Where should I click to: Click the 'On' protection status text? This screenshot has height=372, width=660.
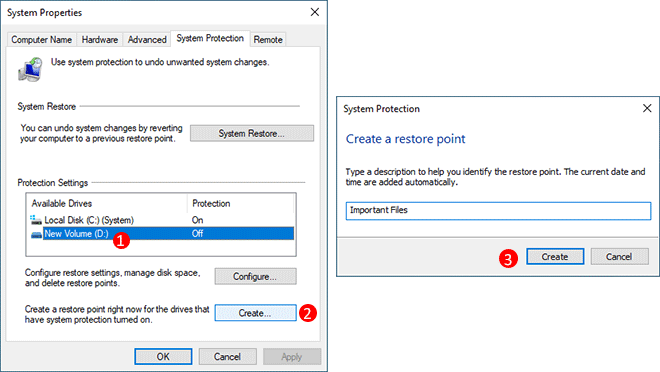(x=197, y=220)
